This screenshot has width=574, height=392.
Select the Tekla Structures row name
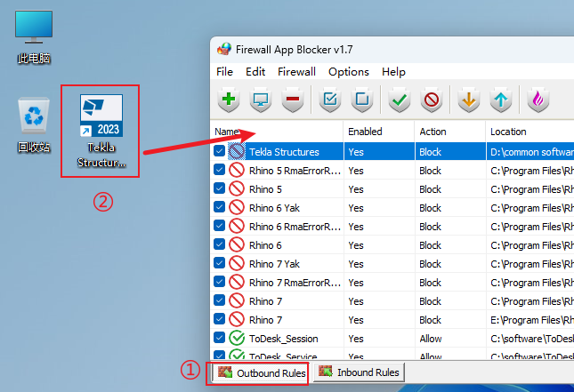[x=284, y=152]
